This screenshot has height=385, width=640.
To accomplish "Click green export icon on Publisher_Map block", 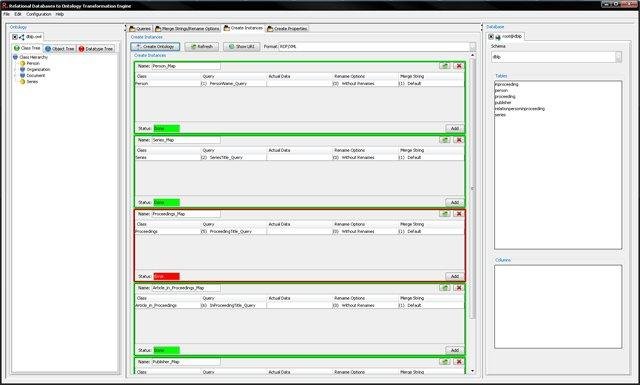I will pos(444,362).
